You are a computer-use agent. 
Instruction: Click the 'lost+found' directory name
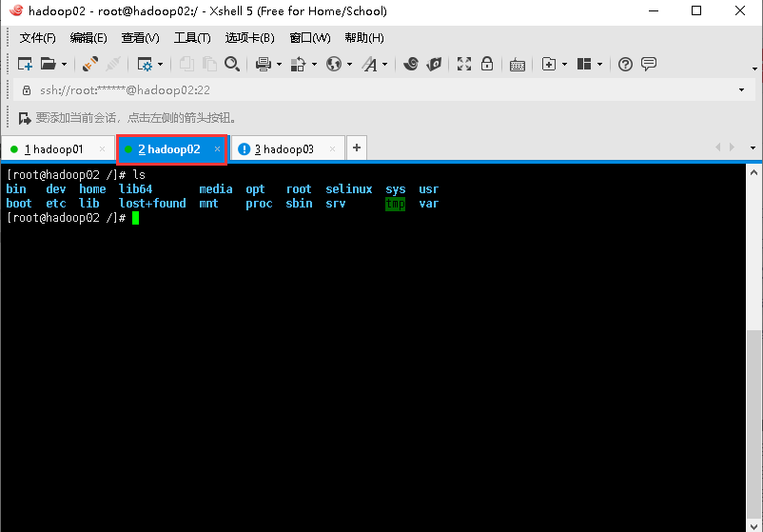click(152, 204)
